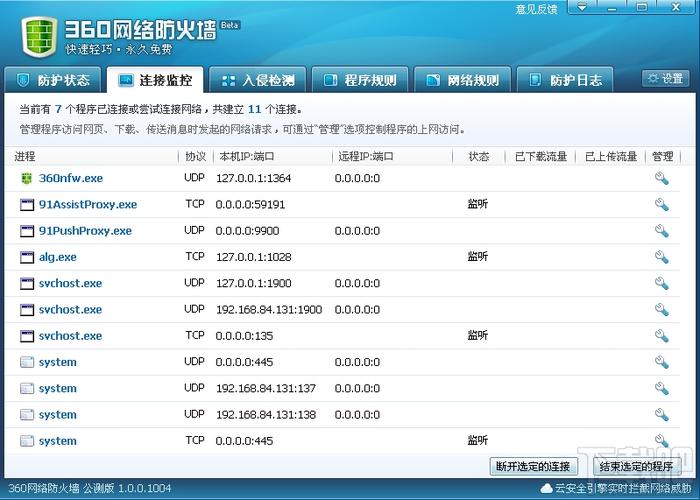700x500 pixels.
Task: Click icon beside svchost.exe 127.0.0.1:1900
Action: pyautogui.click(x=27, y=283)
